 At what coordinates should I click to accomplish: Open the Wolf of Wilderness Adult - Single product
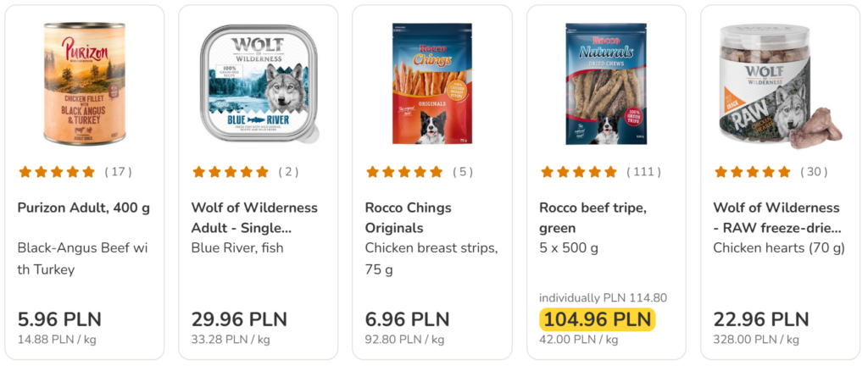click(x=254, y=218)
